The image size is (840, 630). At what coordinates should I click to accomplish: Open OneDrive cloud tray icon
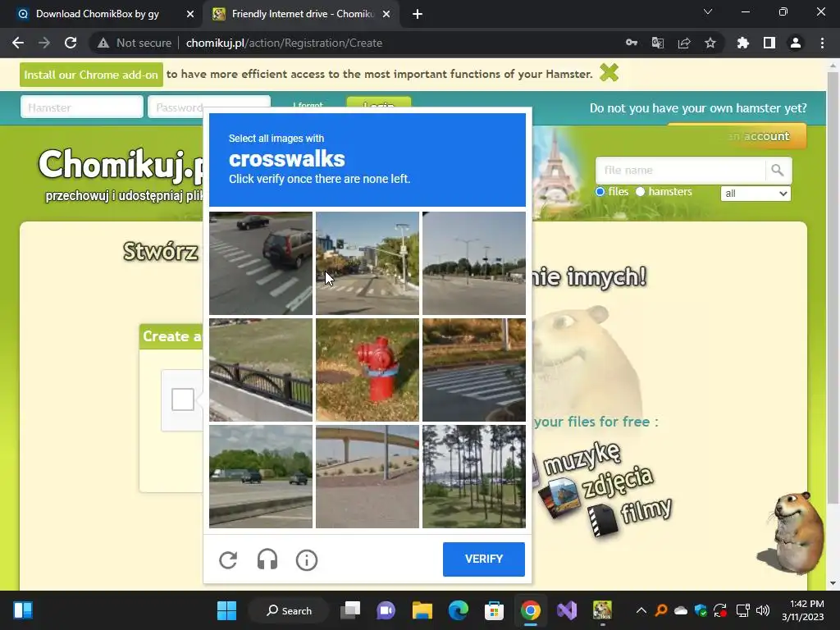pyautogui.click(x=680, y=610)
